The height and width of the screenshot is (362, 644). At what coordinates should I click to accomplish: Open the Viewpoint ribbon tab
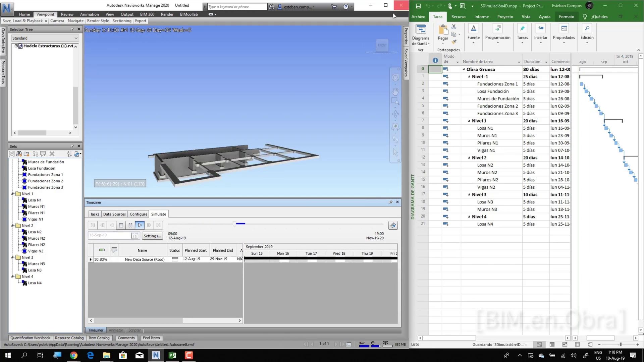tap(45, 14)
